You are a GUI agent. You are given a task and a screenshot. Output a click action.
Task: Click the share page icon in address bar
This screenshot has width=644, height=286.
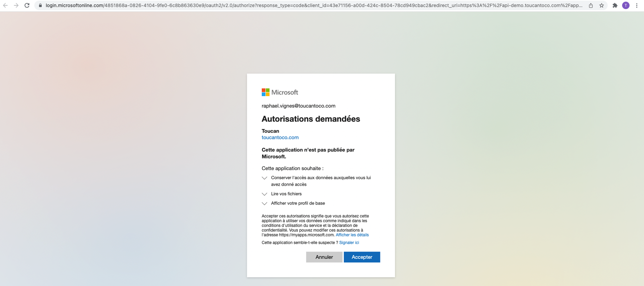(591, 5)
